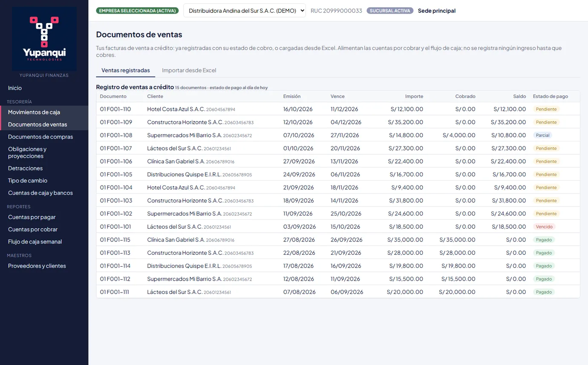The height and width of the screenshot is (365, 588).
Task: Switch to the Ventas registradas tab
Action: (126, 70)
